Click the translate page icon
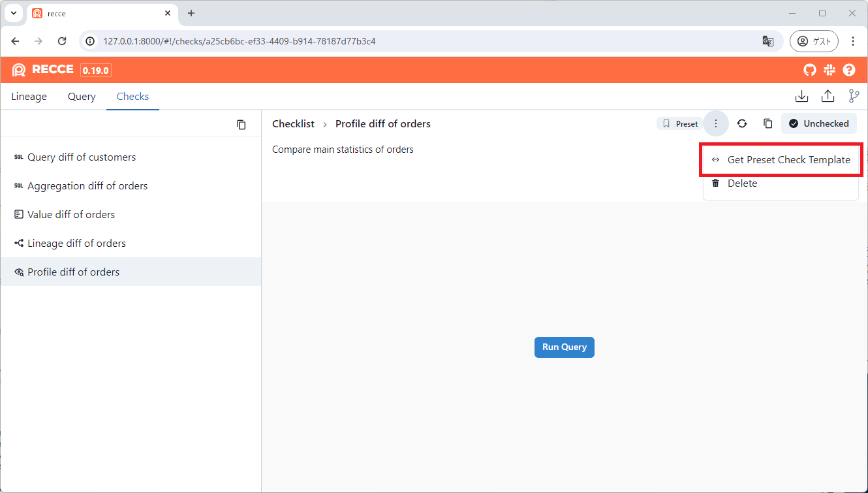Viewport: 868px width, 493px height. pyautogui.click(x=768, y=41)
